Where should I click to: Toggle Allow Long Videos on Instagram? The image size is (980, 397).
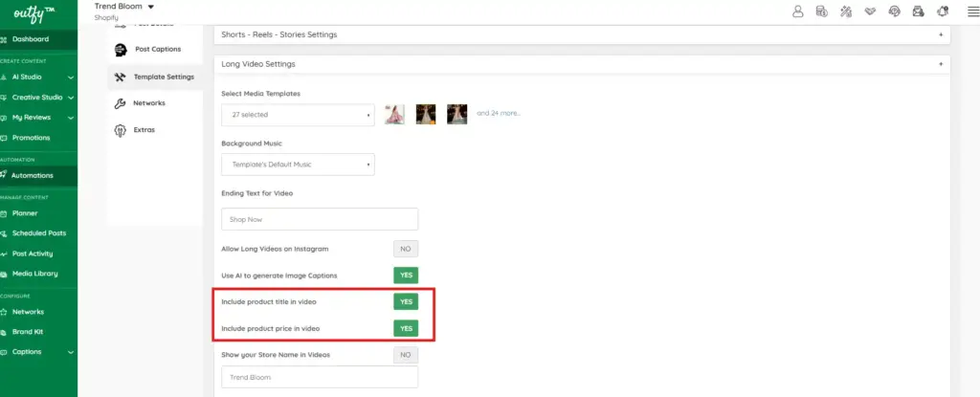(x=406, y=249)
